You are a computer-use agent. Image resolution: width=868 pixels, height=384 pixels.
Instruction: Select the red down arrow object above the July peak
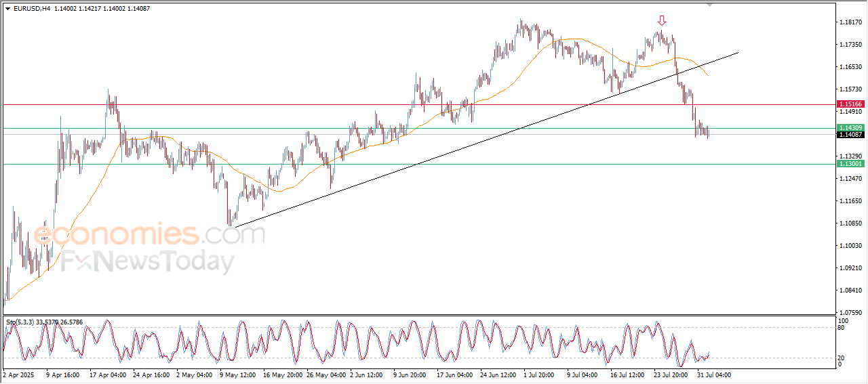tap(663, 21)
